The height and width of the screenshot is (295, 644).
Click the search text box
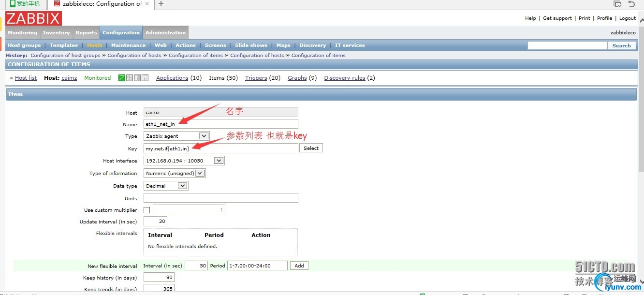568,45
